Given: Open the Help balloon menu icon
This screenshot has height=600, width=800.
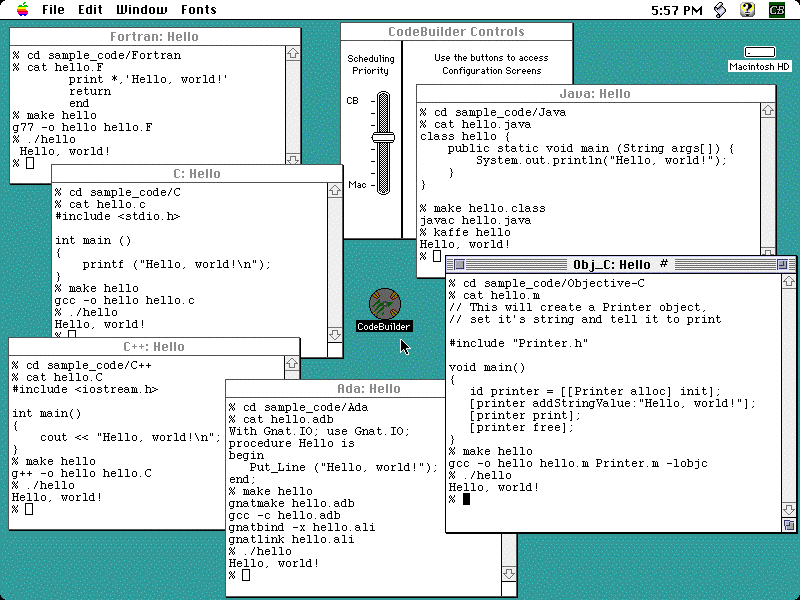Looking at the screenshot, I should [x=747, y=10].
